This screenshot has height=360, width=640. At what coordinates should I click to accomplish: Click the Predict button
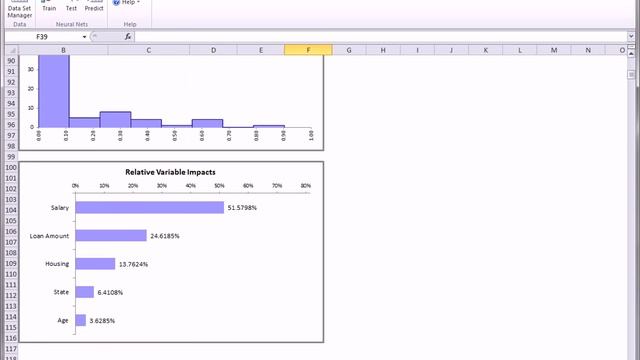tap(94, 7)
